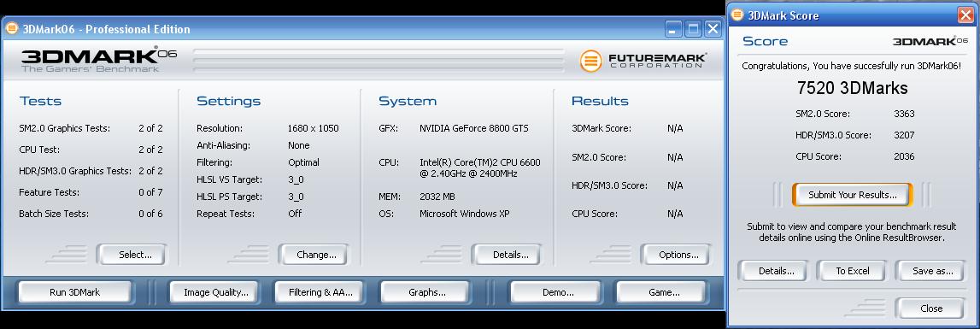Click the 7520 3DMarks score text

(x=853, y=88)
